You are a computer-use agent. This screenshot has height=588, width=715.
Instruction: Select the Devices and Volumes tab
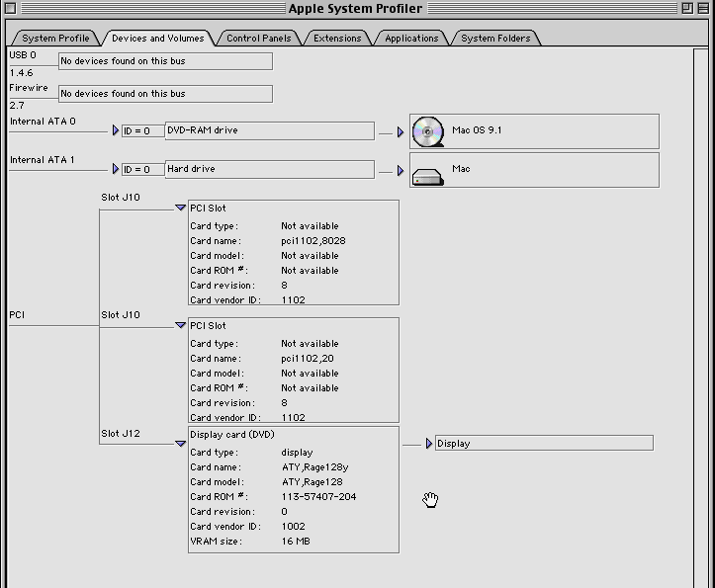pyautogui.click(x=158, y=39)
